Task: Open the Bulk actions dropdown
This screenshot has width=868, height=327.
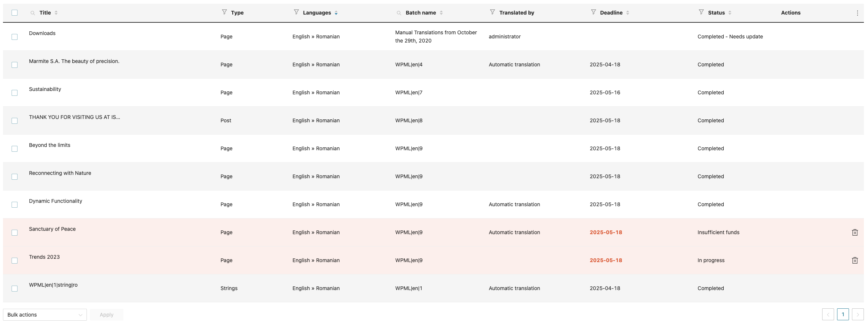Action: click(45, 315)
